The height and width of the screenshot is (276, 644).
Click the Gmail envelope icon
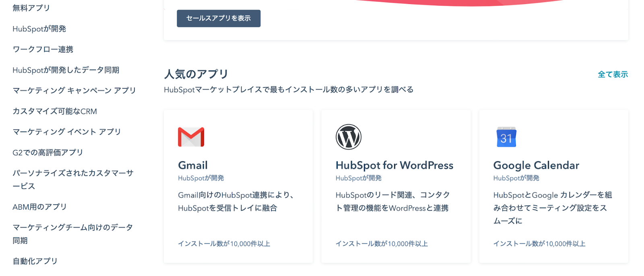(191, 137)
